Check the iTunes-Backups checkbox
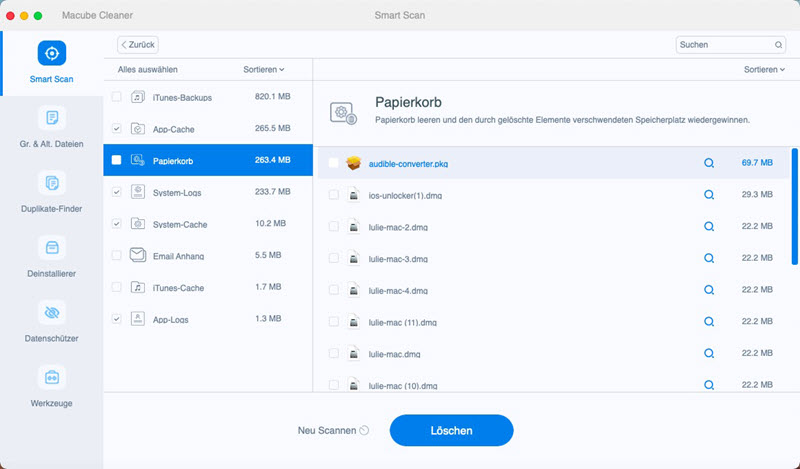The image size is (800, 469). pyautogui.click(x=116, y=96)
